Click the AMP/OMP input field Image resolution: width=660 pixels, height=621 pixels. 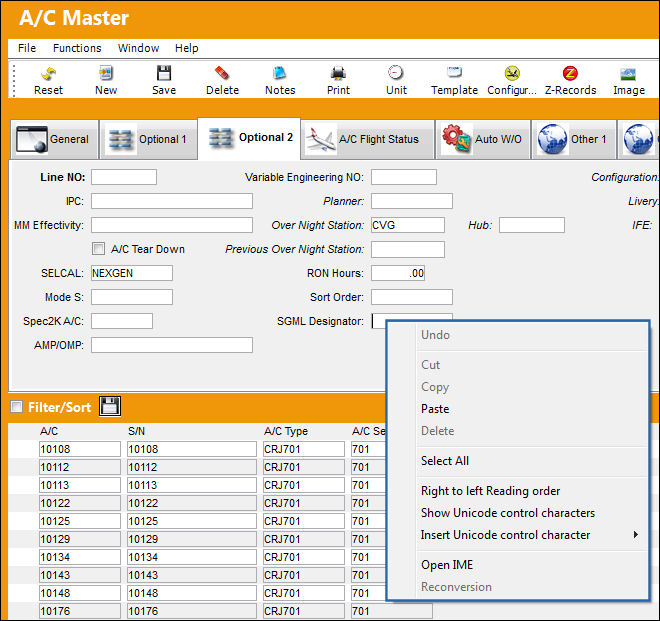[x=172, y=345]
